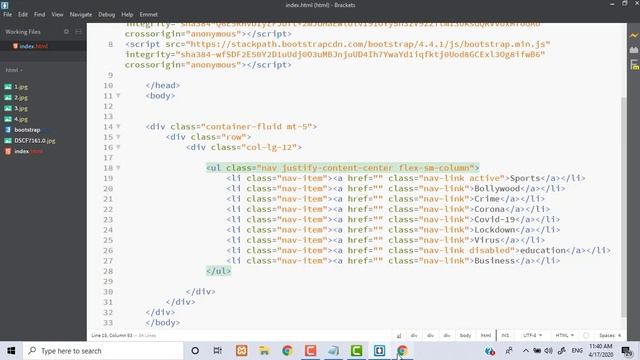Viewport: 640px width, 360px height.
Task: Click the third icon in right sidebar
Action: pos(634,64)
